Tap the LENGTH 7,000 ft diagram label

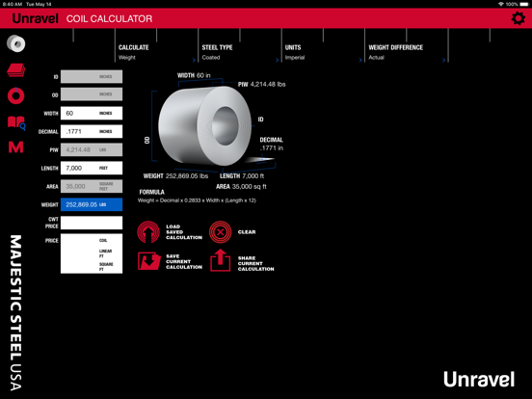pyautogui.click(x=242, y=176)
